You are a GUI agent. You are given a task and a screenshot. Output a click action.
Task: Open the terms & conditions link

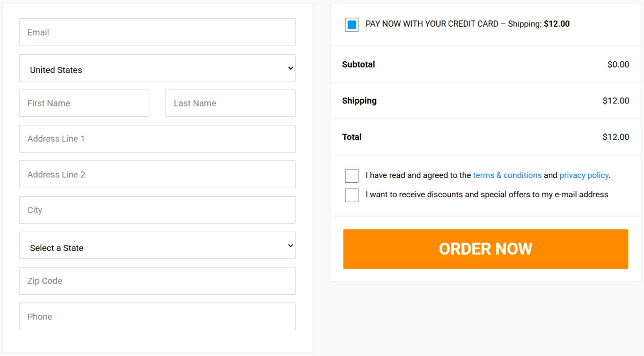507,175
